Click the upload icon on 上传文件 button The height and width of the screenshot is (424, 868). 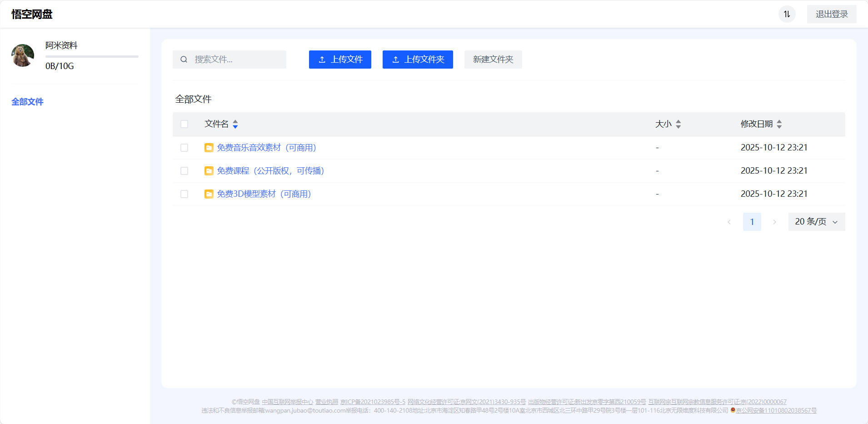point(323,60)
